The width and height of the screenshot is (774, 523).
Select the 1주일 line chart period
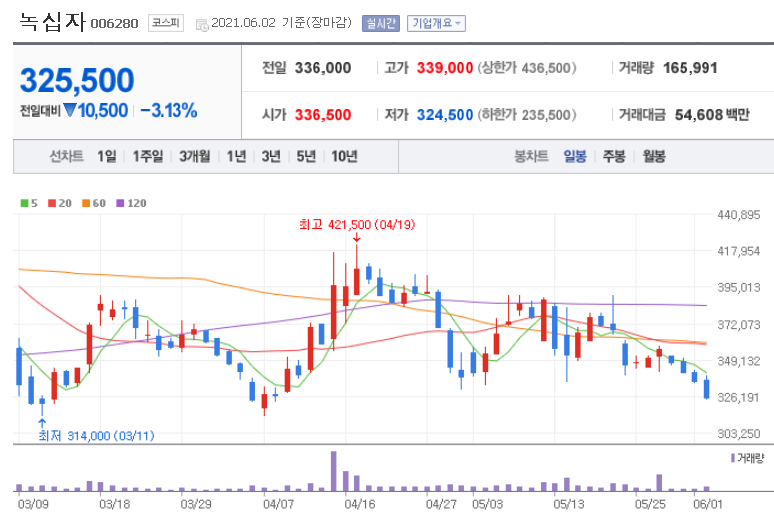(x=148, y=156)
